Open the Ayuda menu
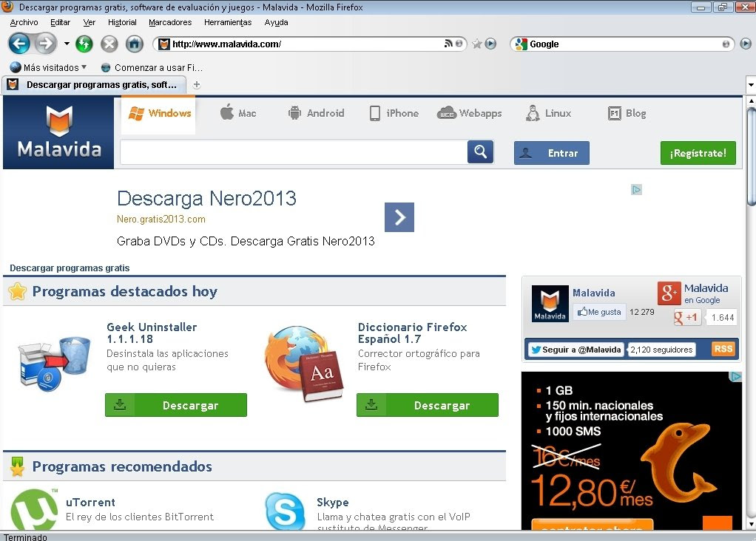Screen dimensions: 756x541 point(276,22)
